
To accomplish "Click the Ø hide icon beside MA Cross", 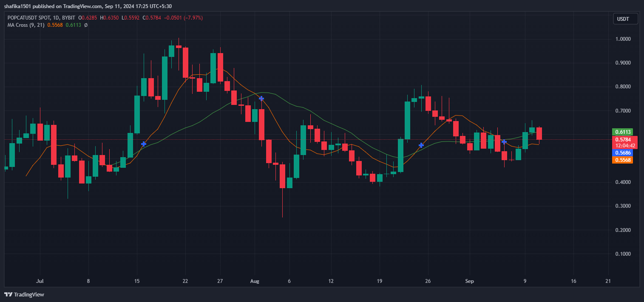I will point(85,25).
